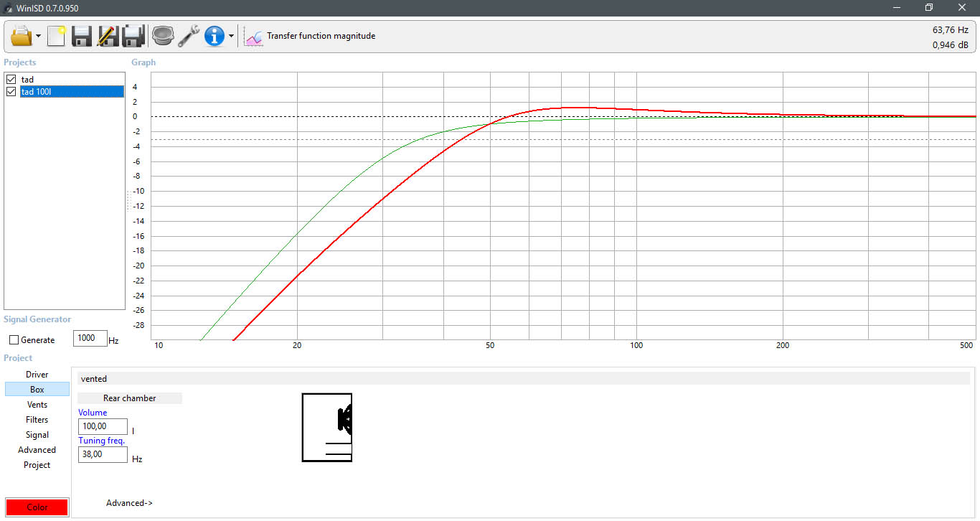Click the graph type chart icon
Image resolution: width=980 pixels, height=521 pixels.
(x=253, y=36)
